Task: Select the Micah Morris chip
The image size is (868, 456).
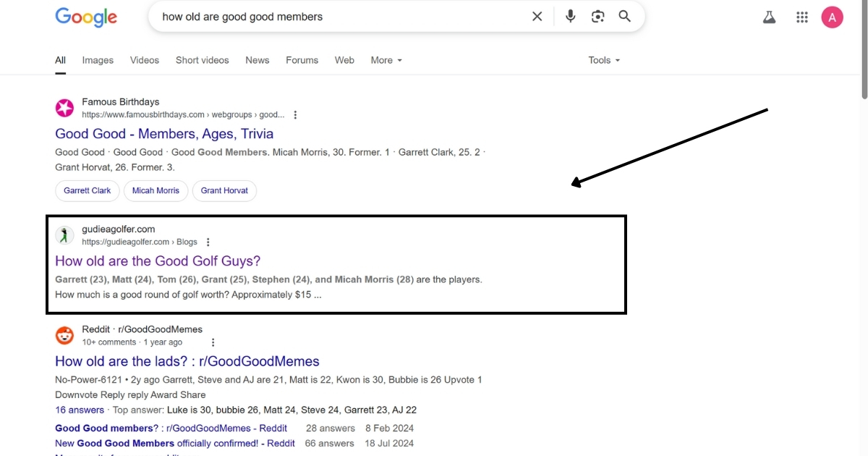Action: click(x=156, y=191)
